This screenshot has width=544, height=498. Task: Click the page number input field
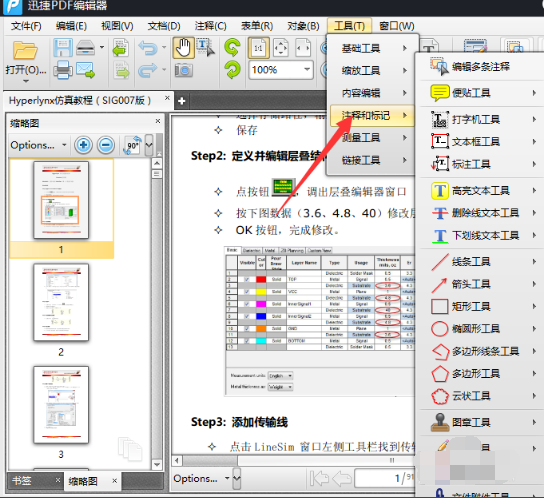point(384,478)
